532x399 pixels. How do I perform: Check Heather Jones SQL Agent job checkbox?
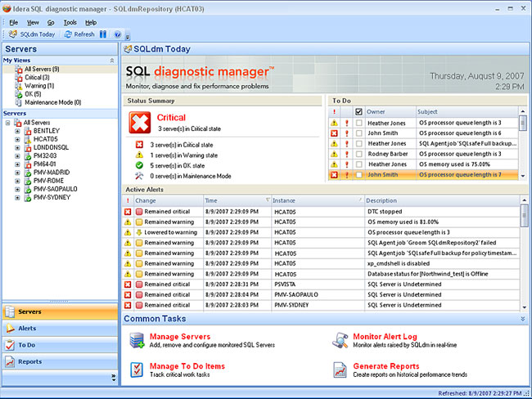point(358,143)
